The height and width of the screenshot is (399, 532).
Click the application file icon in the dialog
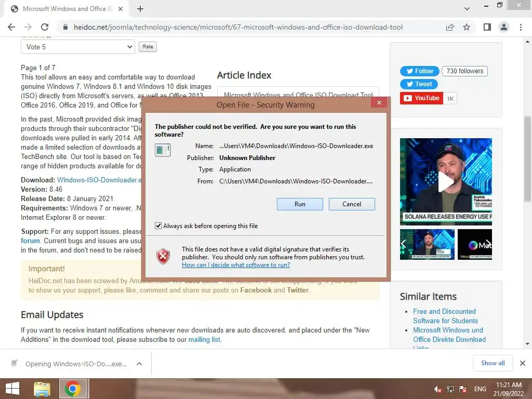point(163,150)
